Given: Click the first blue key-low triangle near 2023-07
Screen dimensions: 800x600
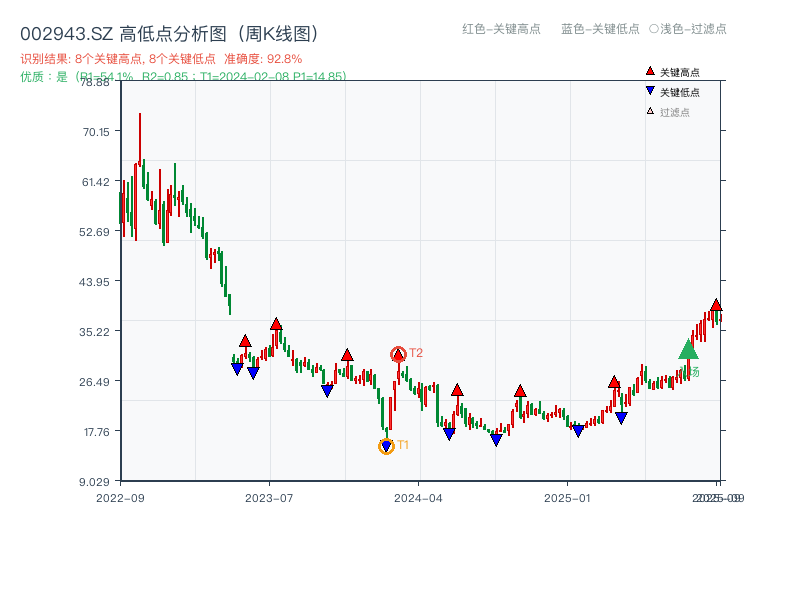Looking at the screenshot, I should point(235,368).
